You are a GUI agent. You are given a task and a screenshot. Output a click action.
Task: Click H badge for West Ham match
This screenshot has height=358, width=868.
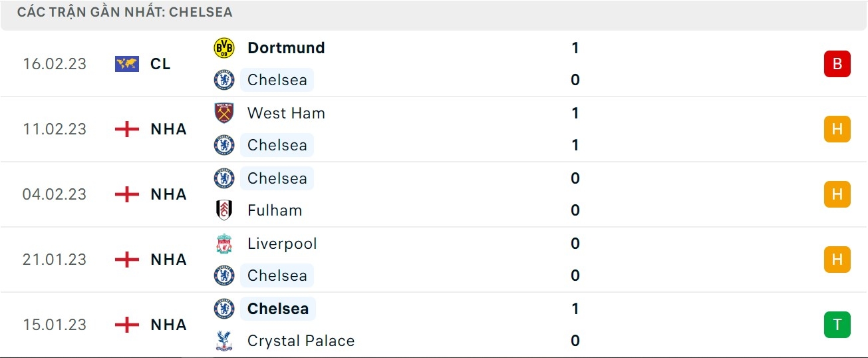pyautogui.click(x=837, y=129)
